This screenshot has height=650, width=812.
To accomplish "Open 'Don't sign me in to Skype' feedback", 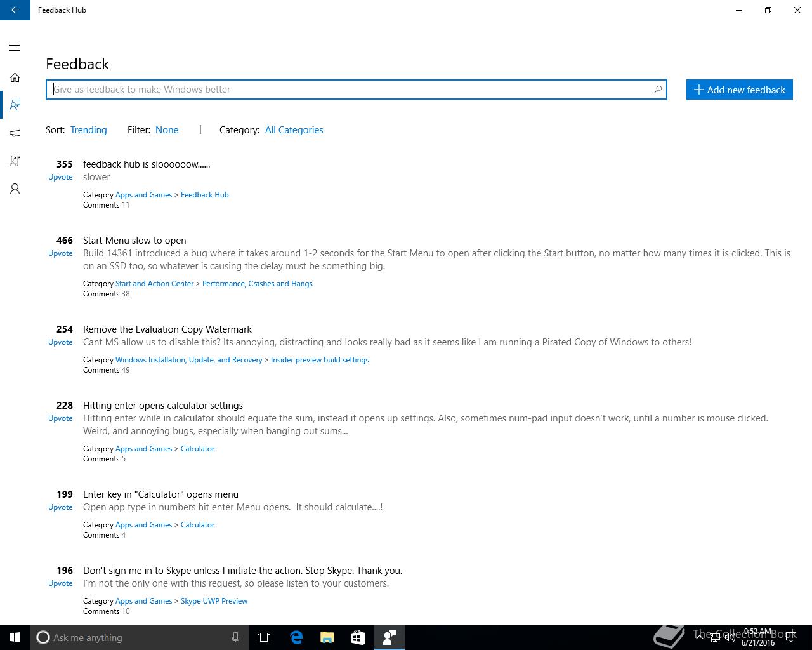I will click(x=242, y=571).
